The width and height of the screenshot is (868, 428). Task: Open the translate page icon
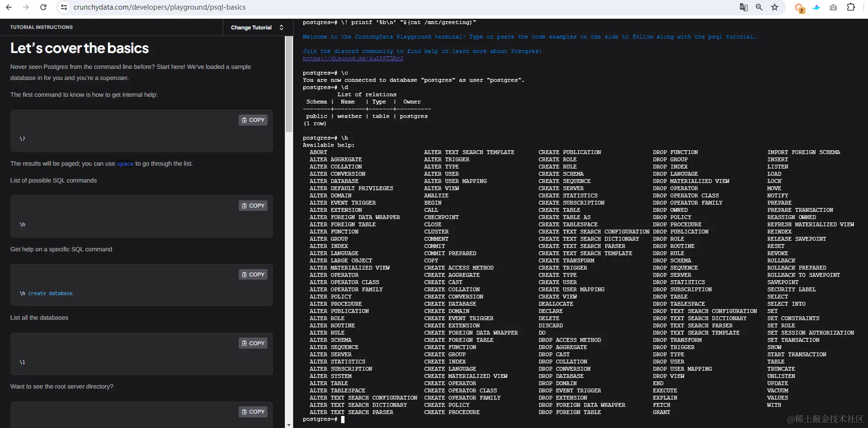(x=743, y=7)
